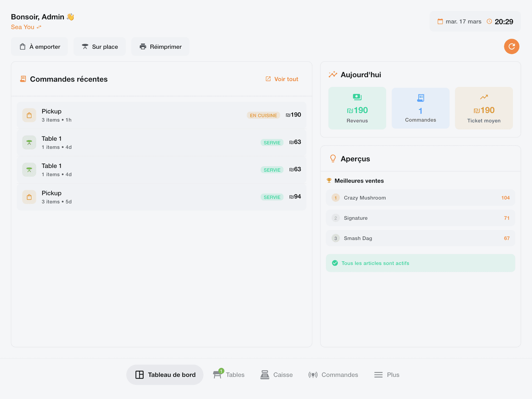Screen dimensions: 532x399
Task: Click the receipt icon on the Commandes card
Action: click(x=420, y=97)
